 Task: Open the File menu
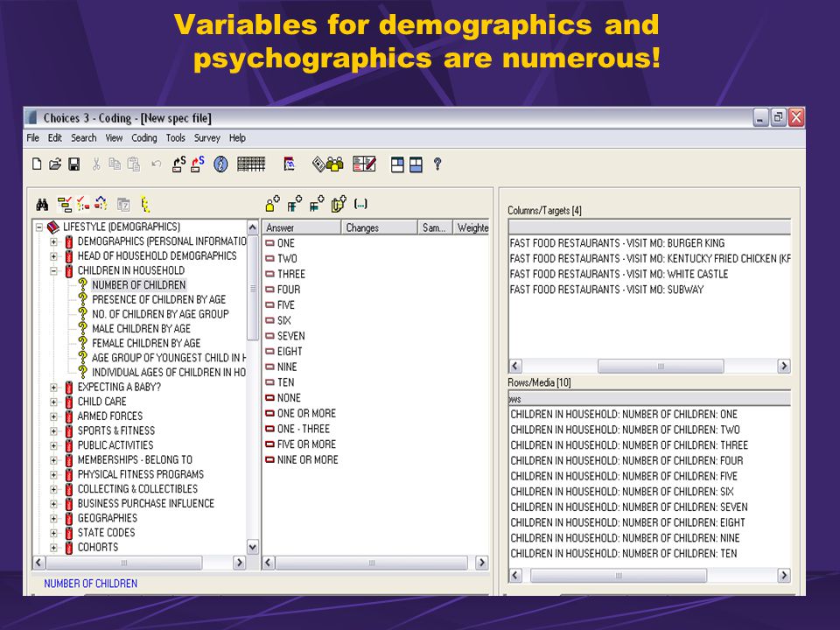(x=32, y=137)
